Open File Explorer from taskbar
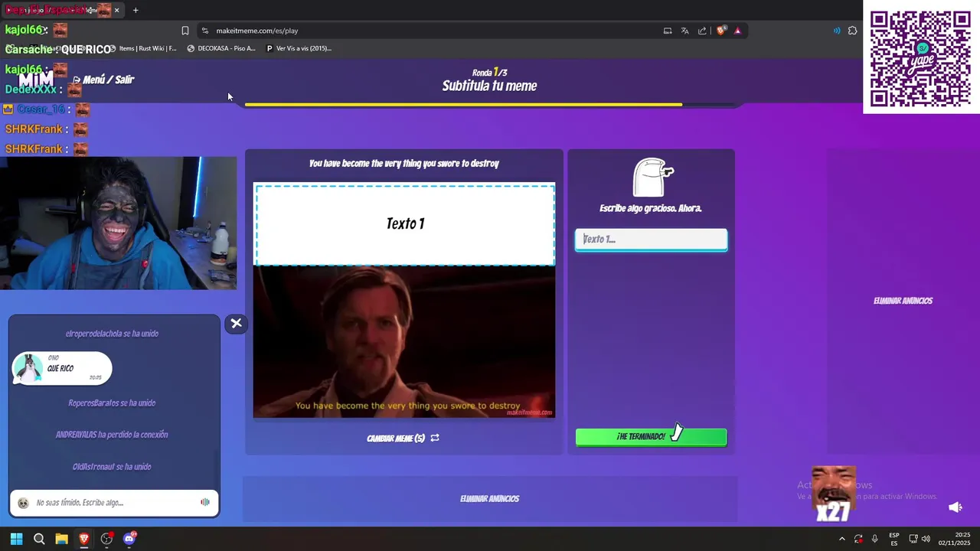 (x=61, y=539)
